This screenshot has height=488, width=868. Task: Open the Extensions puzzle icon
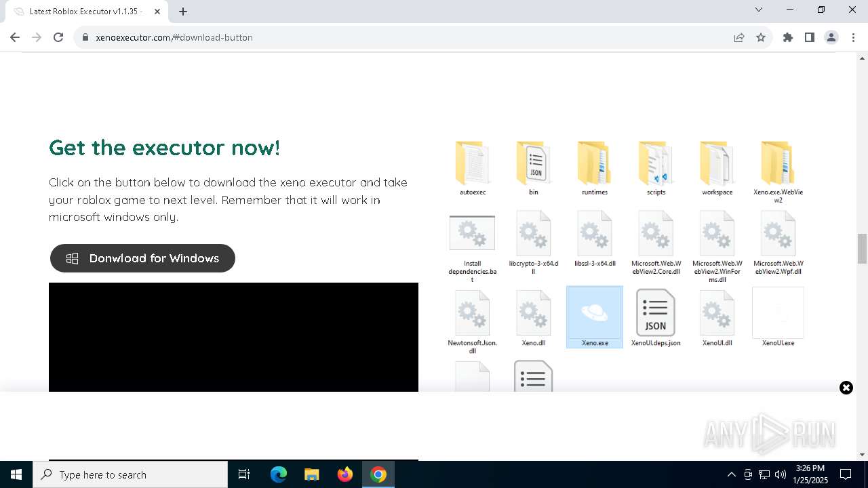pyautogui.click(x=788, y=37)
